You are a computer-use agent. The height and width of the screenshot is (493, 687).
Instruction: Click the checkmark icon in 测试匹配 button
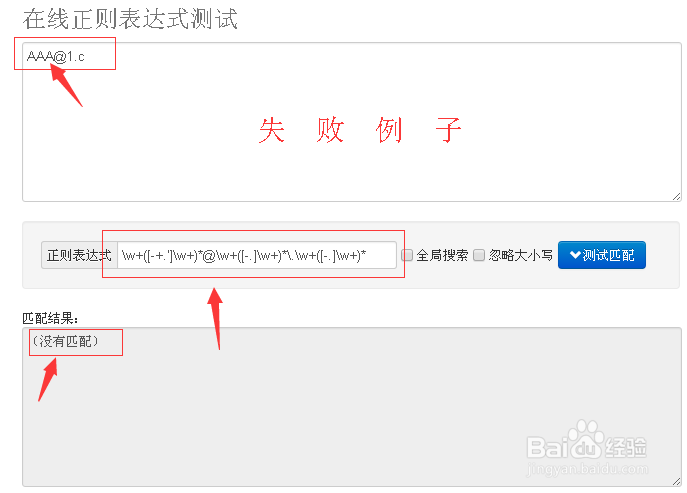click(x=575, y=255)
